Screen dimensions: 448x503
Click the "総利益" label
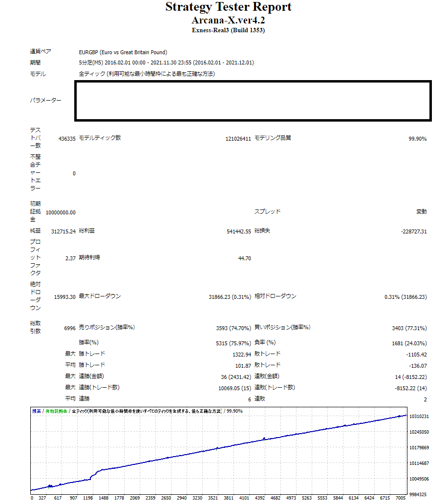point(86,231)
